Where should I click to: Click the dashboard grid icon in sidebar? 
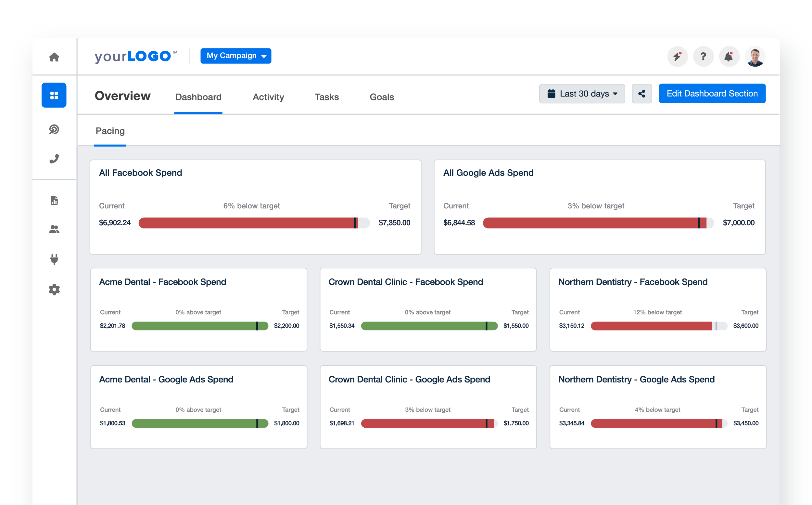pyautogui.click(x=54, y=95)
